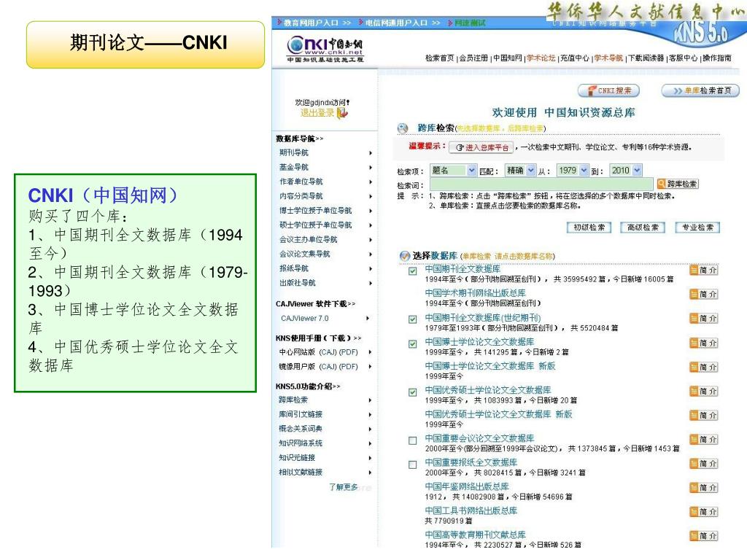Click the 简介 icon for 中国优秀硕士学位论文全文数据库 新版
The image size is (747, 560).
704,415
